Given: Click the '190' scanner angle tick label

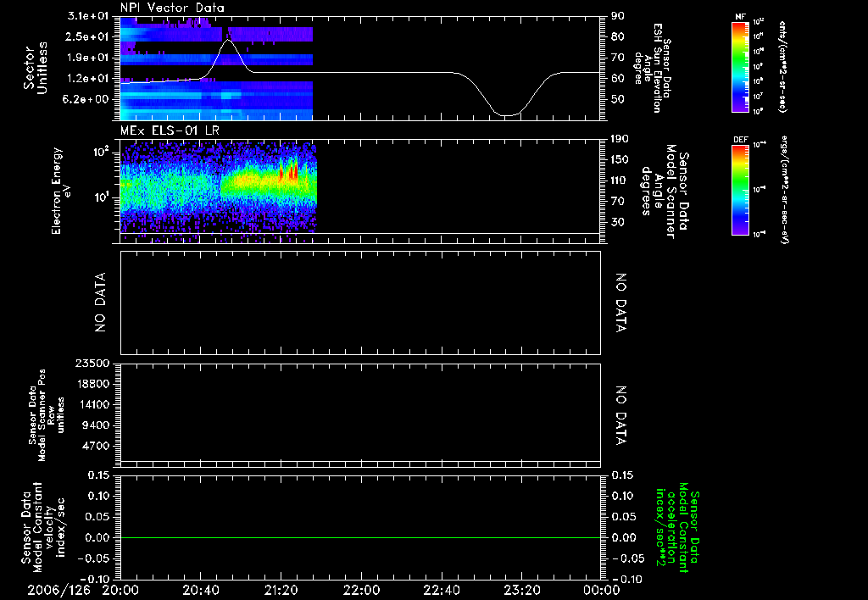Looking at the screenshot, I should [620, 139].
